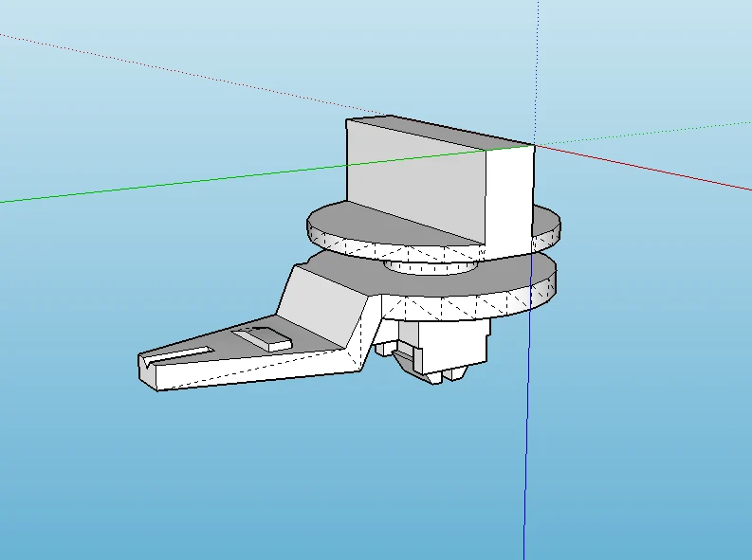Image resolution: width=752 pixels, height=560 pixels.
Task: Click the small raised rectangular tab on arm
Action: (x=263, y=337)
